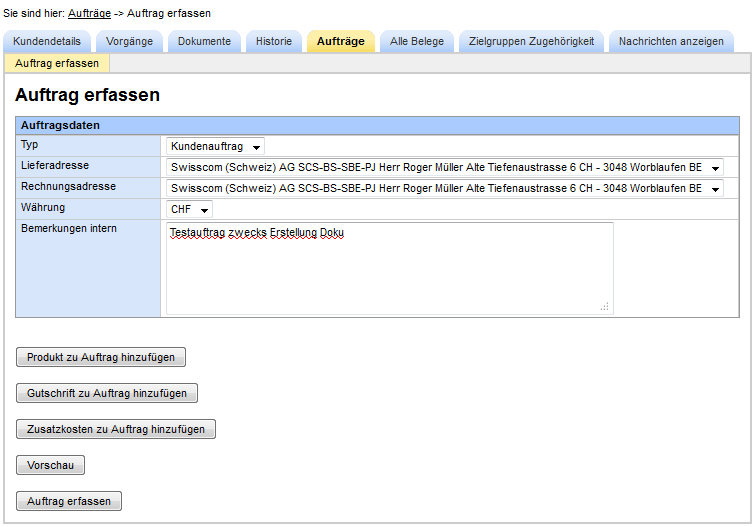Open the Alle Belege tab
The height and width of the screenshot is (527, 754).
click(x=417, y=41)
